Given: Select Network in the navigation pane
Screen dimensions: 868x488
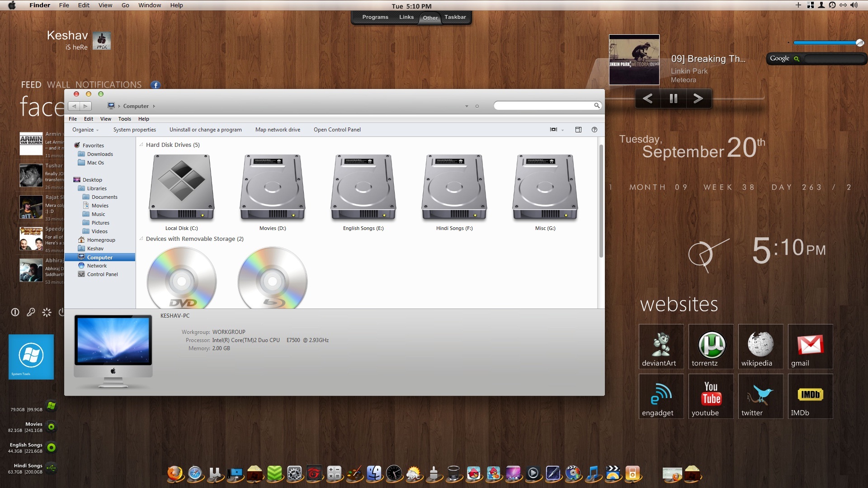Looking at the screenshot, I should click(97, 266).
